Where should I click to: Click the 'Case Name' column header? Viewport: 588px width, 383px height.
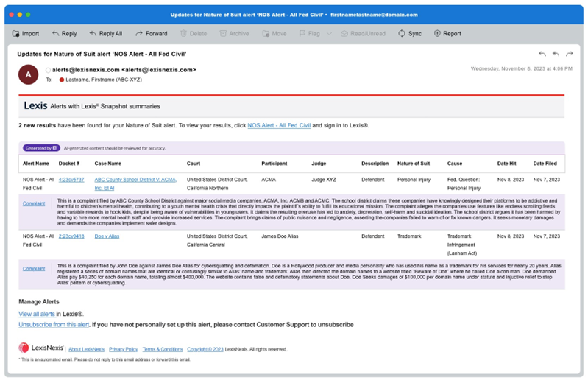pyautogui.click(x=108, y=164)
